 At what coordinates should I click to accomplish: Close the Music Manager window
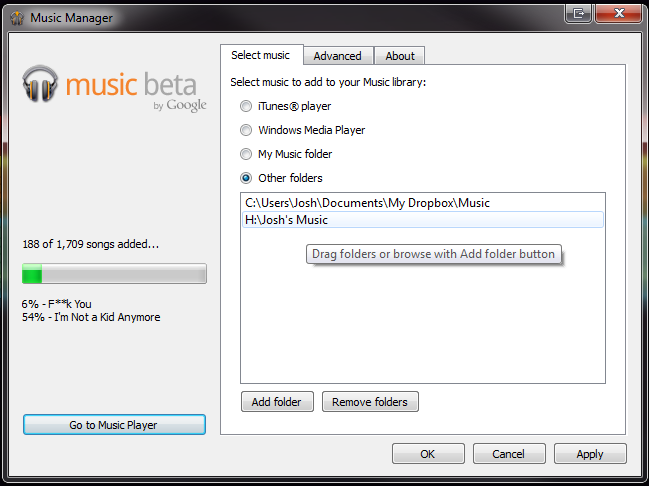pos(619,13)
